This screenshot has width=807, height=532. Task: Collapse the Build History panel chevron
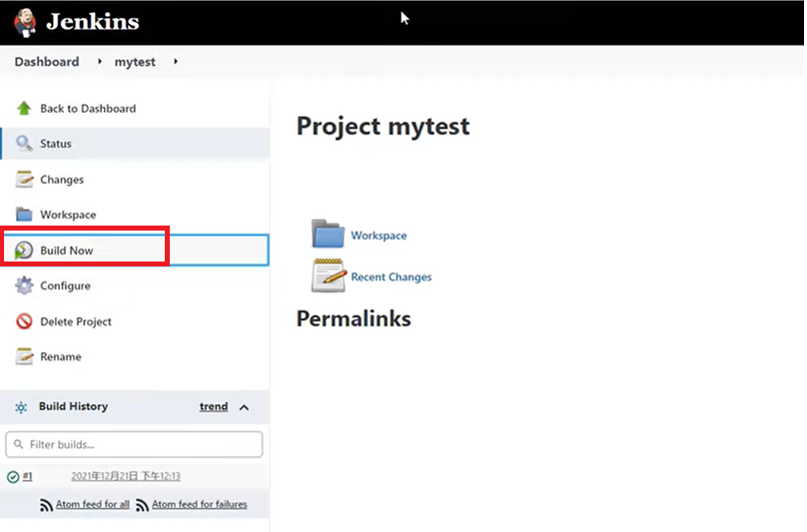click(244, 407)
